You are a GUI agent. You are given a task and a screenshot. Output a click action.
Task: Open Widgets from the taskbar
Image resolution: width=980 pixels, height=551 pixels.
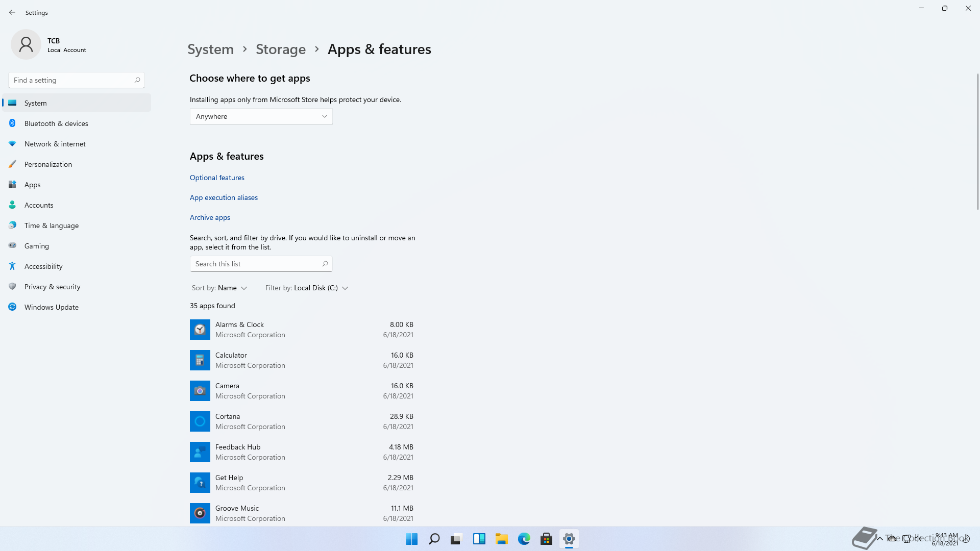[479, 539]
